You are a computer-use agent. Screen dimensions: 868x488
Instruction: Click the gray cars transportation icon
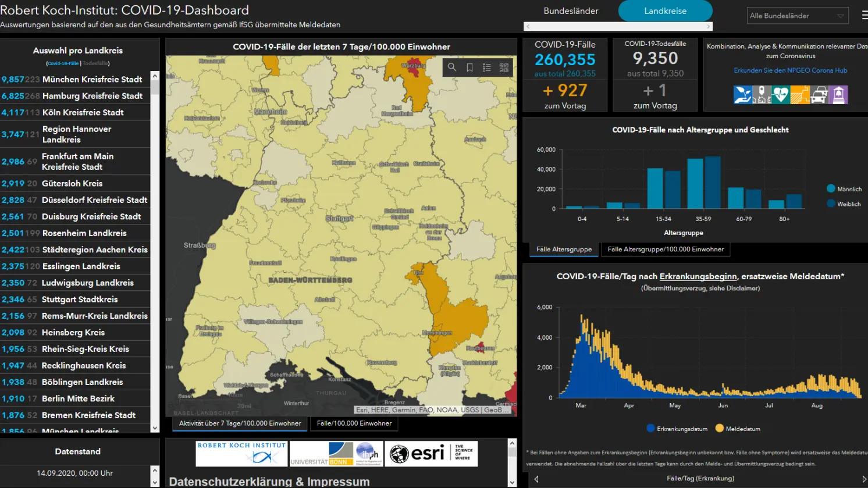pos(819,95)
